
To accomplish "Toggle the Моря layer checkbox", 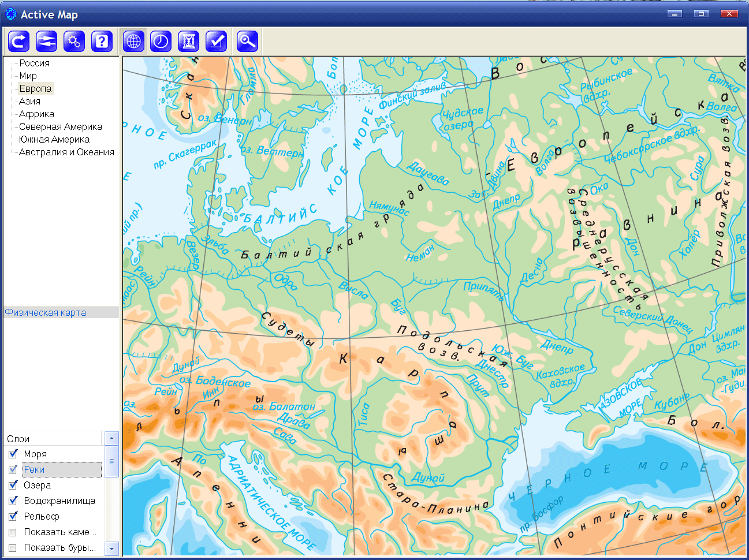I will click(13, 454).
